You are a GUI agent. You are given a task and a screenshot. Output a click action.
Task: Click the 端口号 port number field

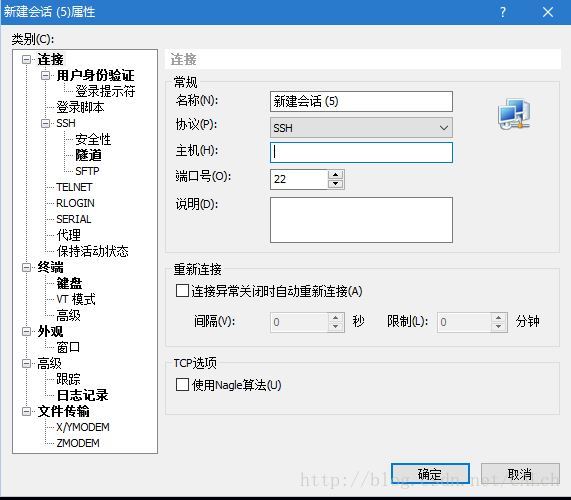click(299, 179)
